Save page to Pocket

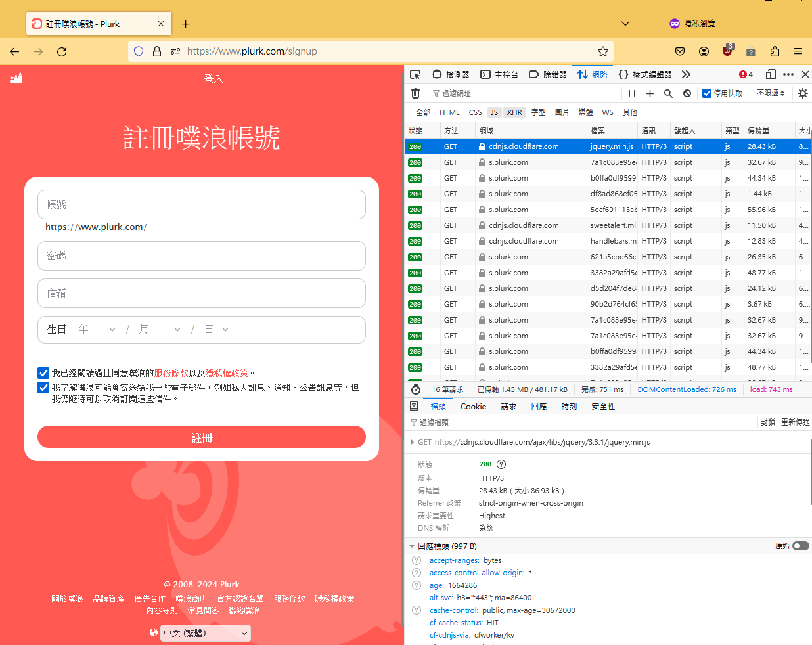point(680,51)
